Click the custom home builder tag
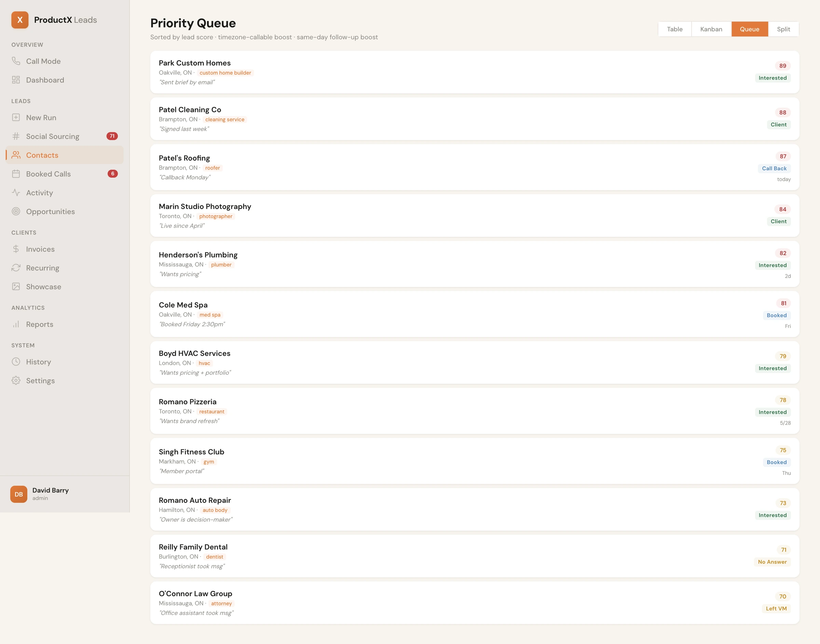Image resolution: width=820 pixels, height=644 pixels. (225, 73)
